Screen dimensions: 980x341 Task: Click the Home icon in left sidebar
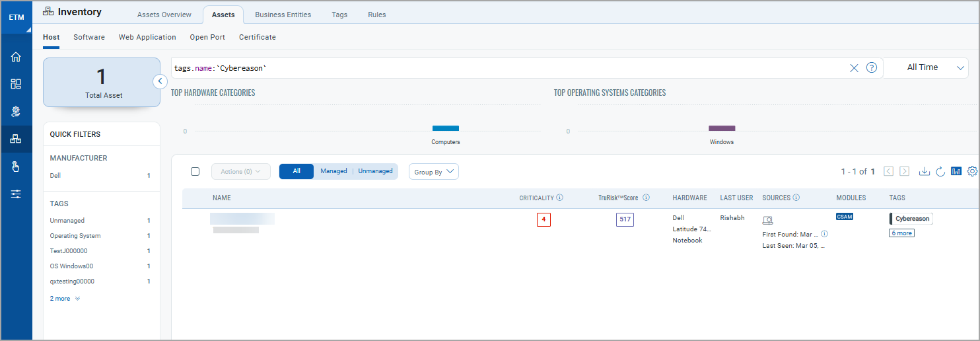(x=16, y=57)
